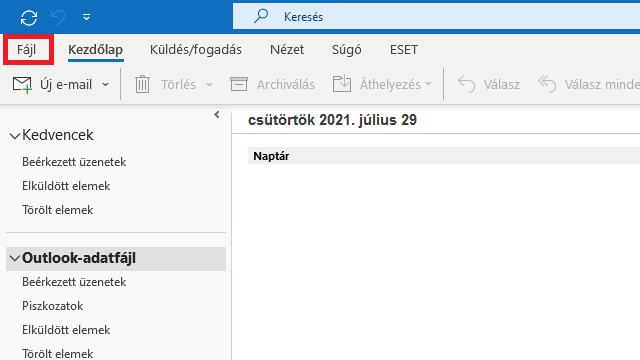Click the Válasz mindenkinek double-arrow icon

point(547,84)
